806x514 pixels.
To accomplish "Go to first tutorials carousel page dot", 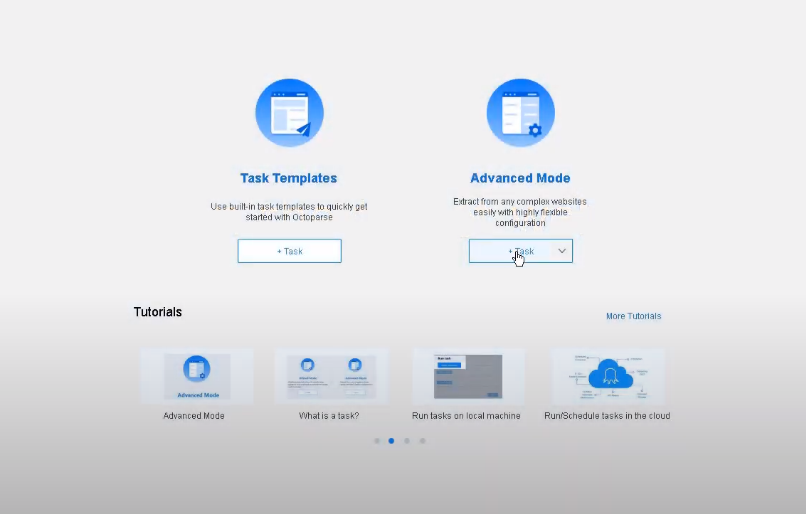I will pyautogui.click(x=377, y=441).
